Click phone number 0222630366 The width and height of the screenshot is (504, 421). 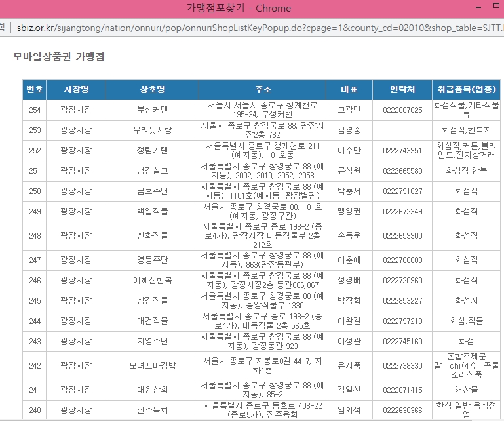(402, 410)
